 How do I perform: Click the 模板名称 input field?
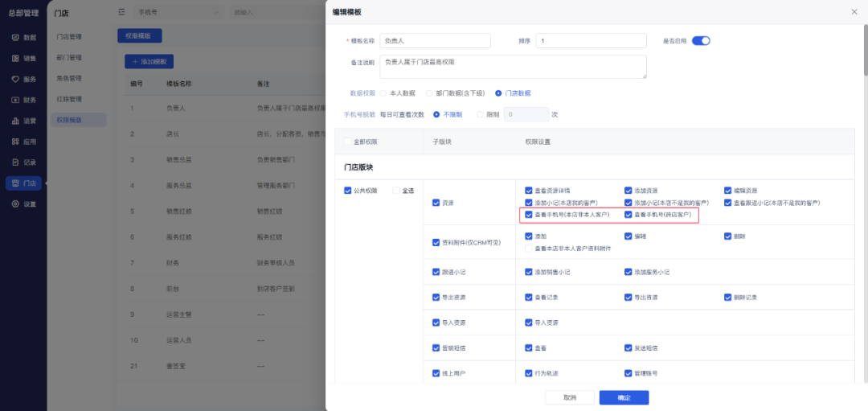pyautogui.click(x=435, y=41)
